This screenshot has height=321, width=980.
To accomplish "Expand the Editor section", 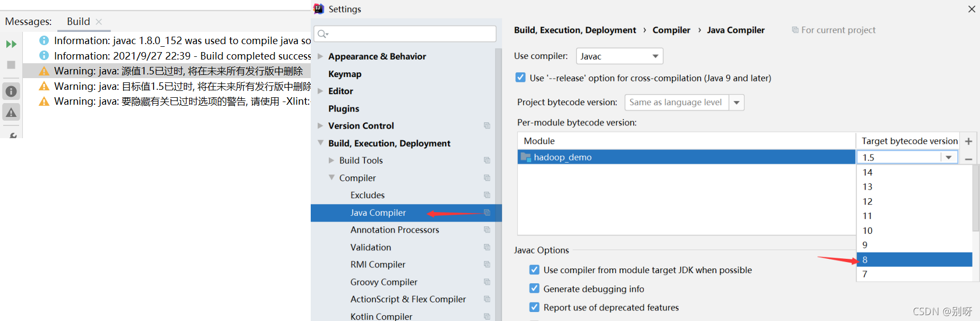I will coord(320,91).
